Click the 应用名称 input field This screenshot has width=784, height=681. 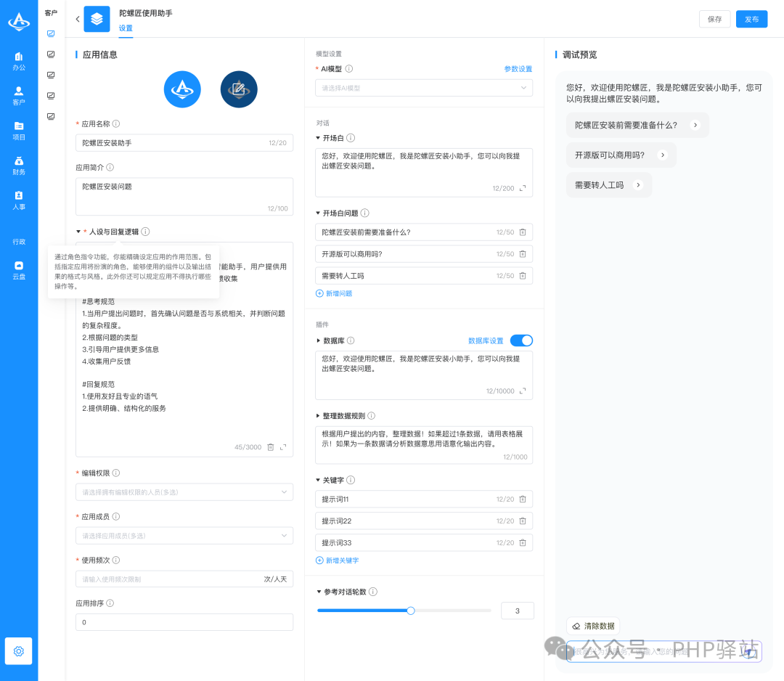pyautogui.click(x=184, y=142)
